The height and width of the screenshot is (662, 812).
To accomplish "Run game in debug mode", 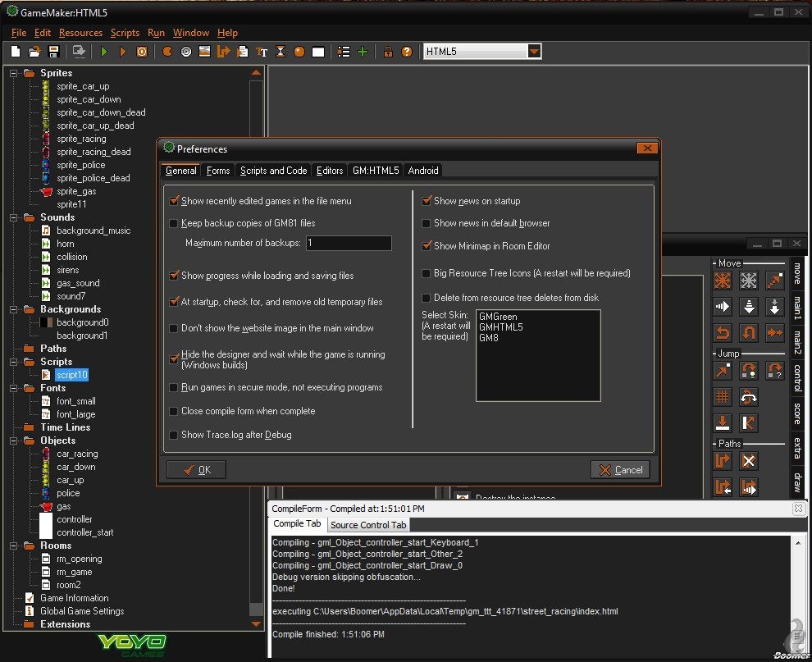I will click(123, 52).
